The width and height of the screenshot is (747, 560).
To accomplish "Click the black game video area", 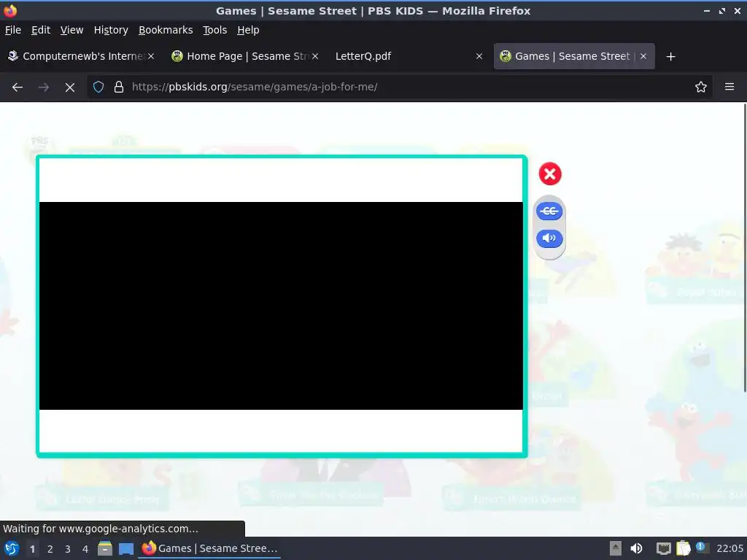I will pyautogui.click(x=281, y=306).
